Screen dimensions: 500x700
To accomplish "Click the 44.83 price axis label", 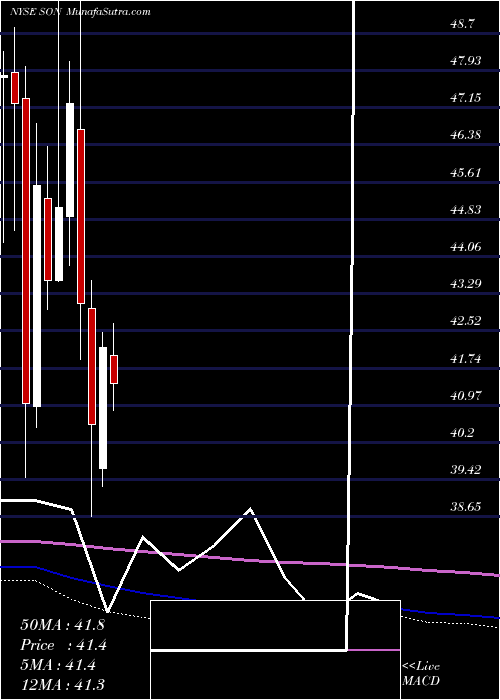I will (x=466, y=209).
